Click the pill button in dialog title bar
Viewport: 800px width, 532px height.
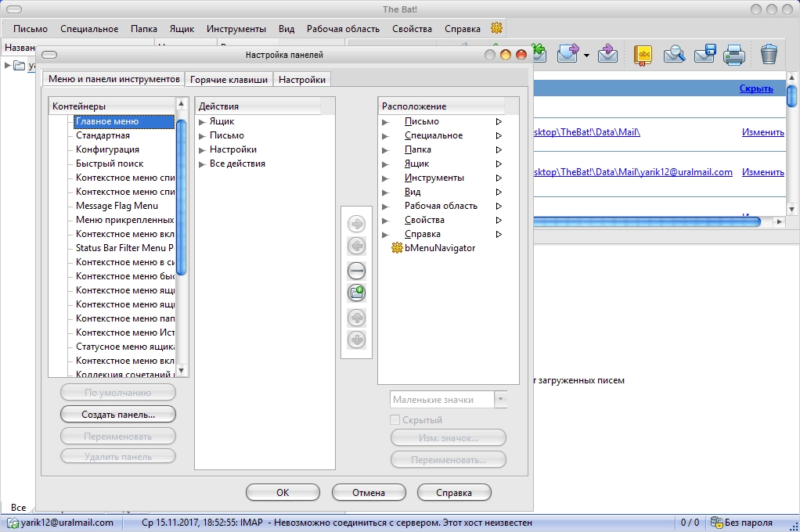tap(49, 55)
